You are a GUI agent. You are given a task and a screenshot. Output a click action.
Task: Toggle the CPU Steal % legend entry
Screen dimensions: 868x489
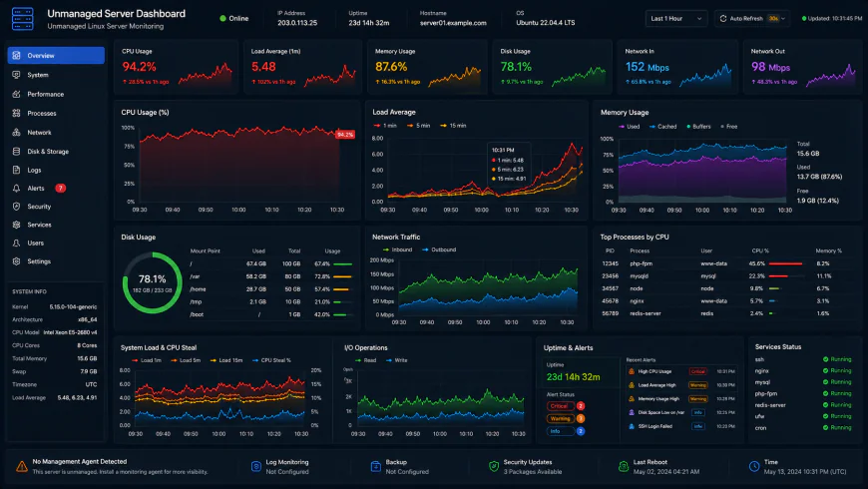pyautogui.click(x=271, y=360)
